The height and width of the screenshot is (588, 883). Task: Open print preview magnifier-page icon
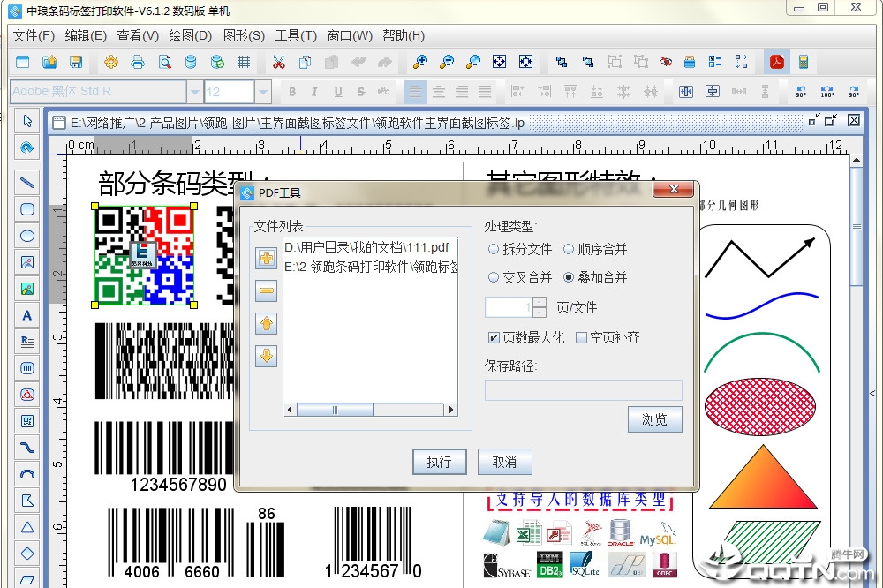[x=164, y=62]
